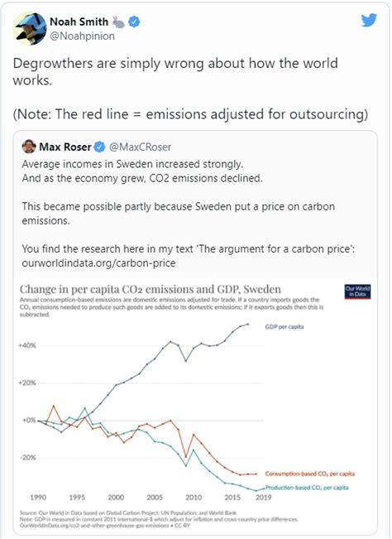Click the Our World in Data logo
This screenshot has width=392, height=539.
point(357,291)
